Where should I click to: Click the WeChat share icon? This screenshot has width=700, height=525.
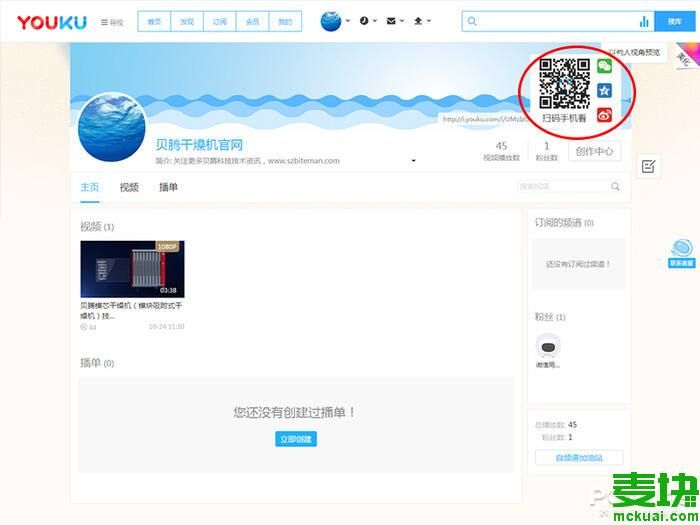pyautogui.click(x=605, y=67)
